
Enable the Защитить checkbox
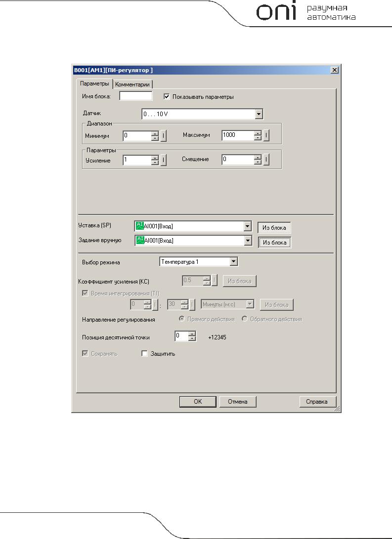(x=145, y=353)
